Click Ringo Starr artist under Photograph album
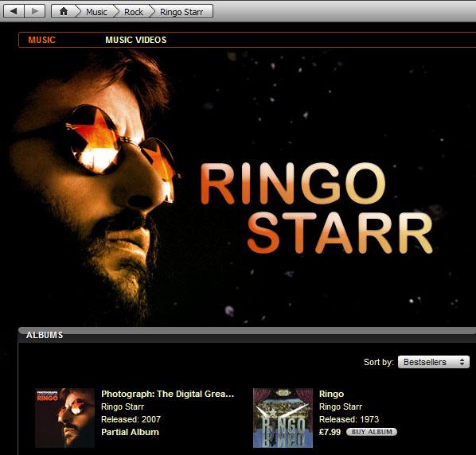 pyautogui.click(x=123, y=406)
